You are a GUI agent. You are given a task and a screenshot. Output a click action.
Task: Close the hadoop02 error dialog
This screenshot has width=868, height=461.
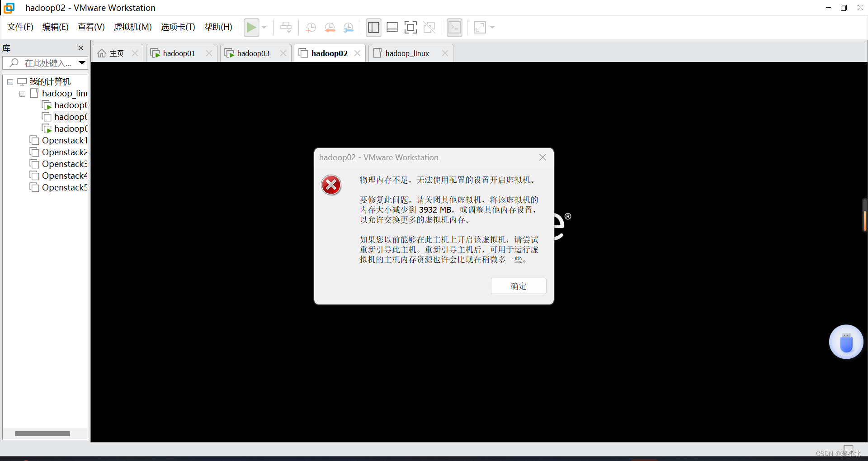coord(542,157)
